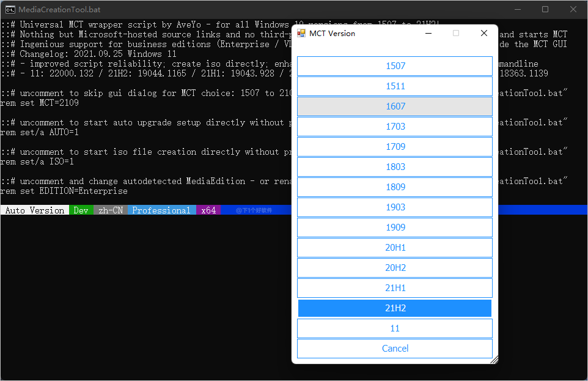The image size is (588, 381).
Task: Minimize the MCT Version dialog
Action: (428, 34)
